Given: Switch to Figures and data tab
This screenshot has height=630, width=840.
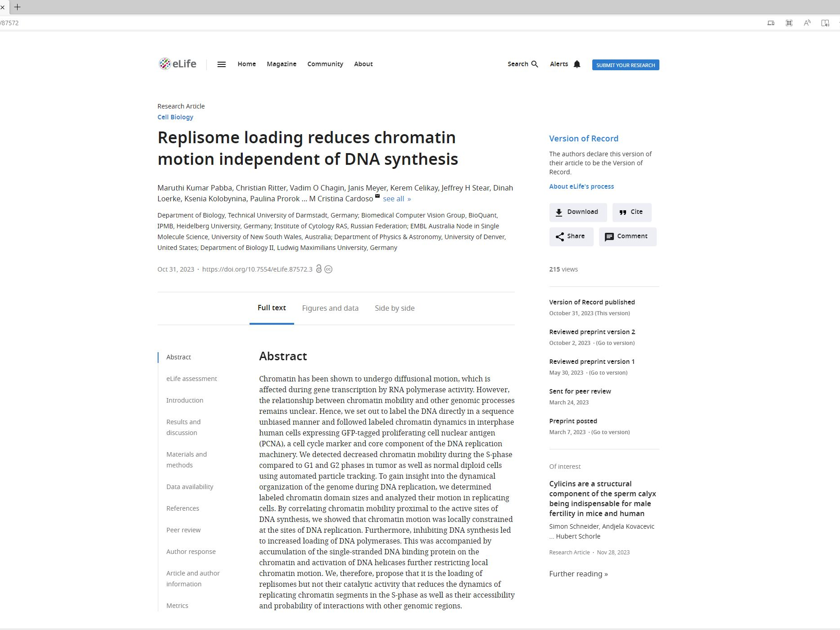Looking at the screenshot, I should coord(330,308).
